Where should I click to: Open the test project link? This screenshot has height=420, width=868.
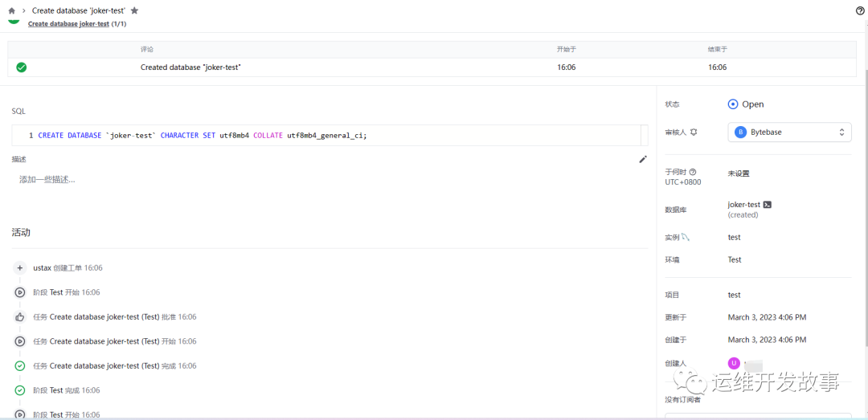pos(734,295)
